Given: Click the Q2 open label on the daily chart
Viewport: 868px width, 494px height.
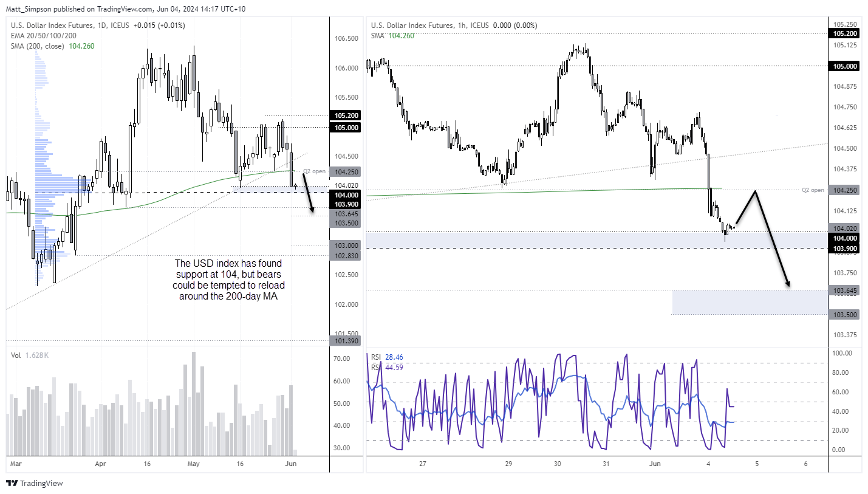Looking at the screenshot, I should (315, 171).
